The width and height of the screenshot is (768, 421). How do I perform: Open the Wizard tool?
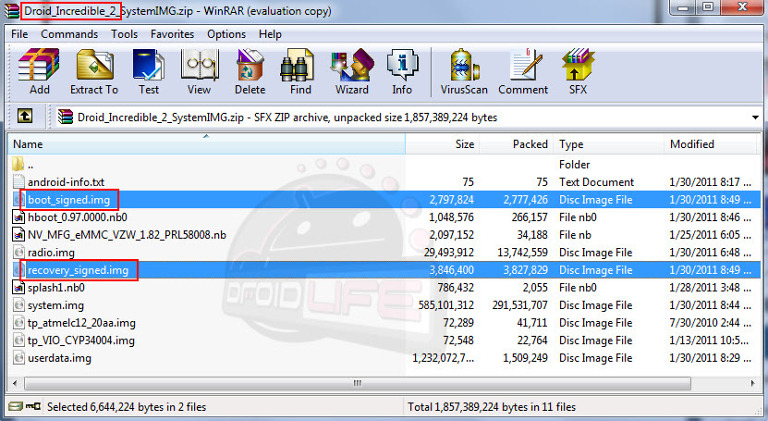(351, 71)
